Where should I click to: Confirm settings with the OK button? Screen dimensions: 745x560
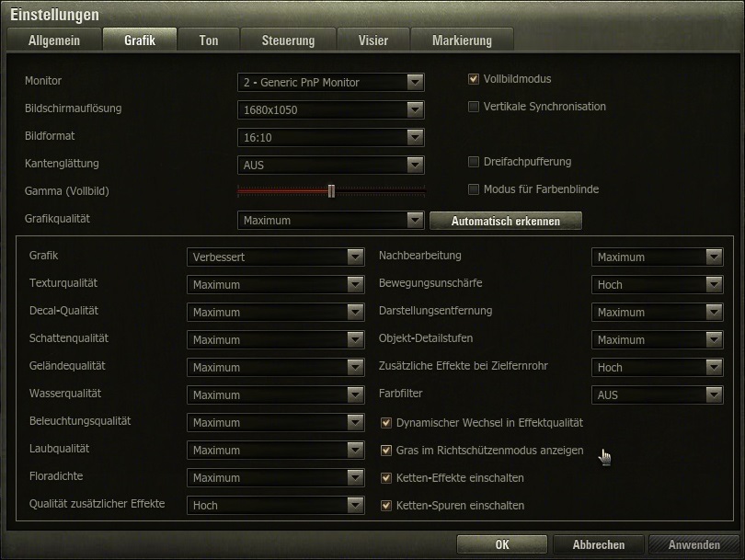click(x=501, y=544)
